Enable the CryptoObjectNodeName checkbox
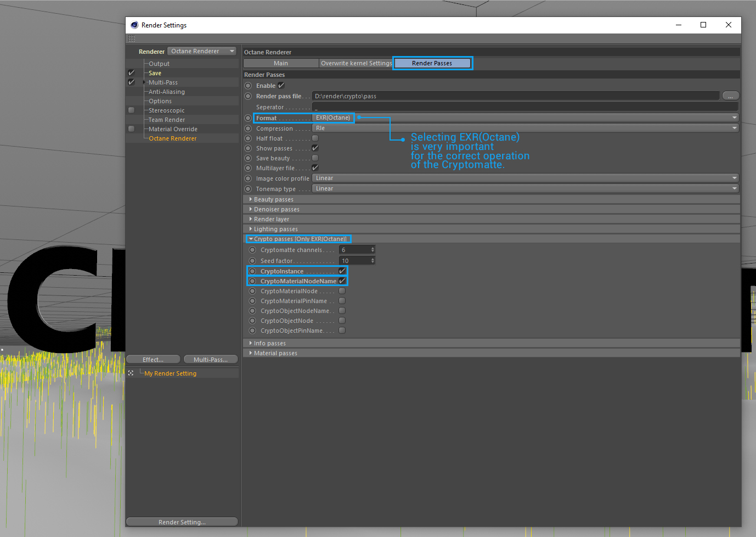The width and height of the screenshot is (756, 537). [x=342, y=310]
